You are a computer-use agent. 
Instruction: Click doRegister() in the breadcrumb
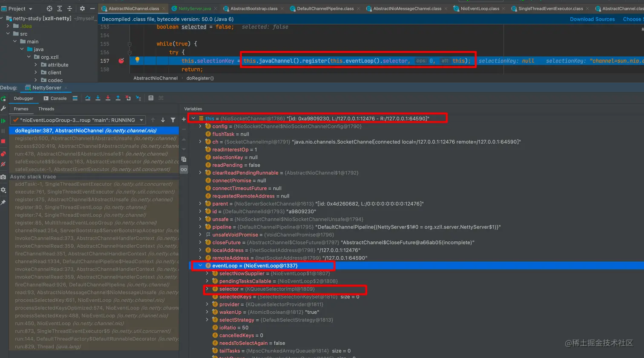[200, 78]
